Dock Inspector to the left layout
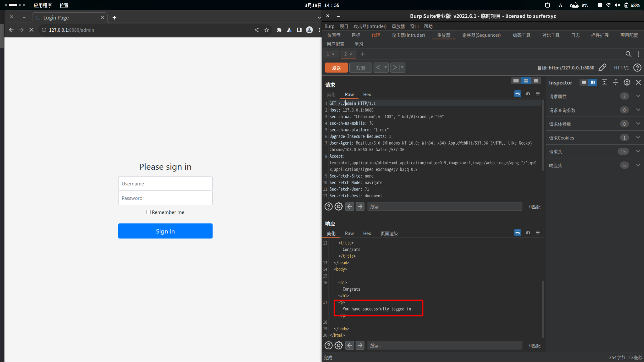Viewport: 644px width, 362px height. [x=584, y=82]
